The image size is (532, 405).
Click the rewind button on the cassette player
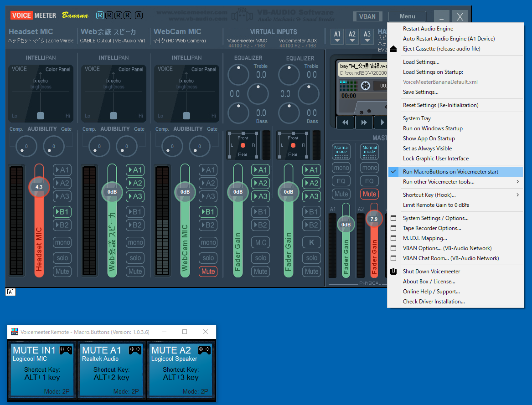pos(345,123)
